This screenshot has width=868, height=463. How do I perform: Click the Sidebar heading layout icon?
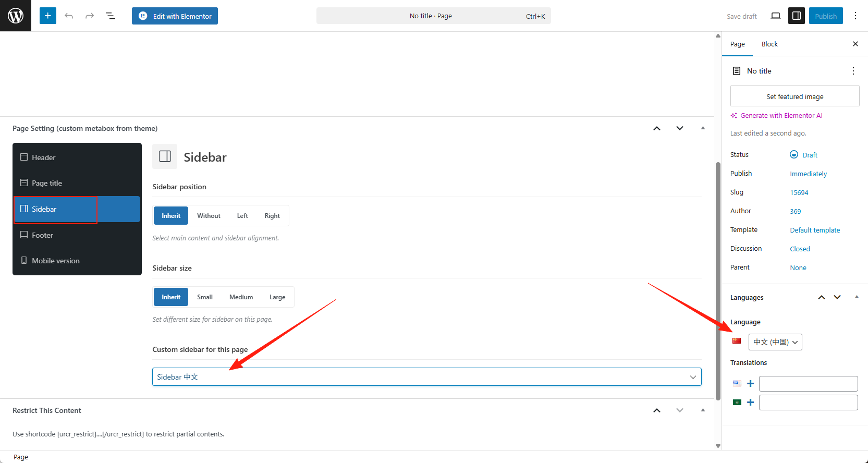click(x=165, y=156)
